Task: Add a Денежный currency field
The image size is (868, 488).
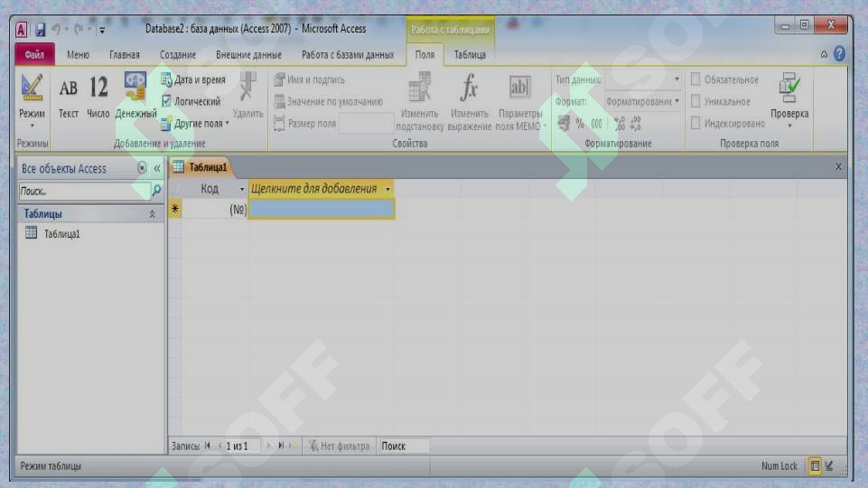Action: click(135, 95)
